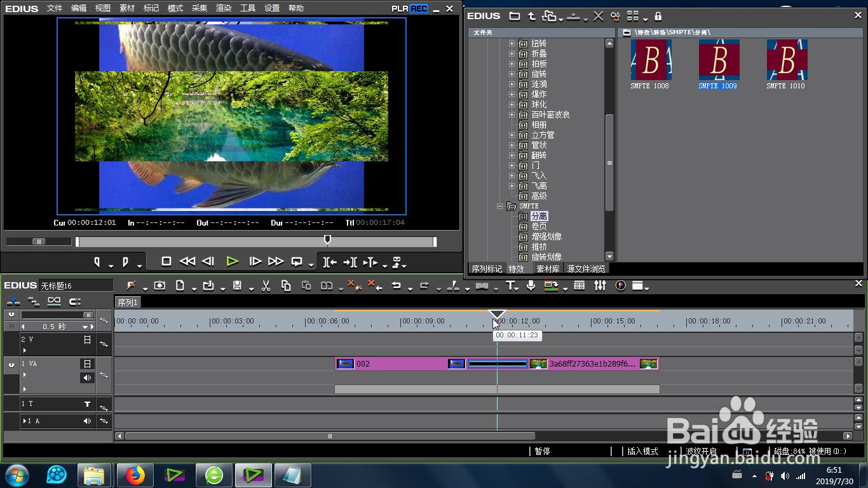The image size is (868, 488).
Task: Click the new sequence page icon
Action: point(180,286)
